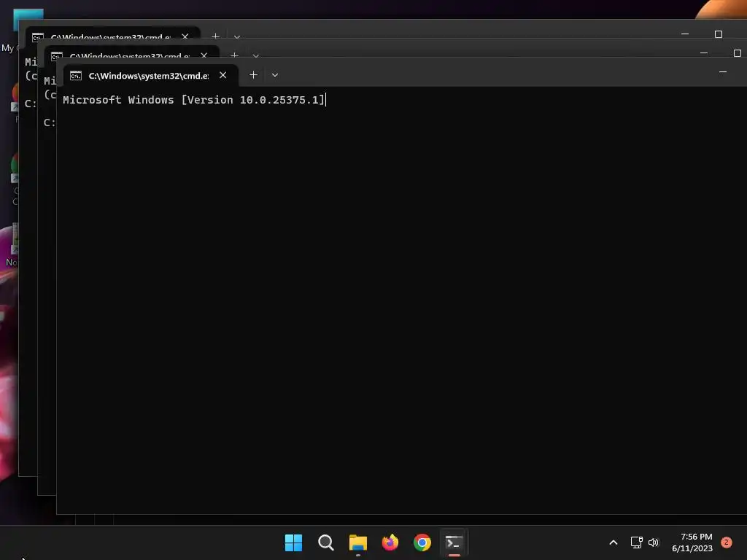The height and width of the screenshot is (560, 747).
Task: Add a new tab in the rearmost terminal window
Action: pyautogui.click(x=215, y=36)
